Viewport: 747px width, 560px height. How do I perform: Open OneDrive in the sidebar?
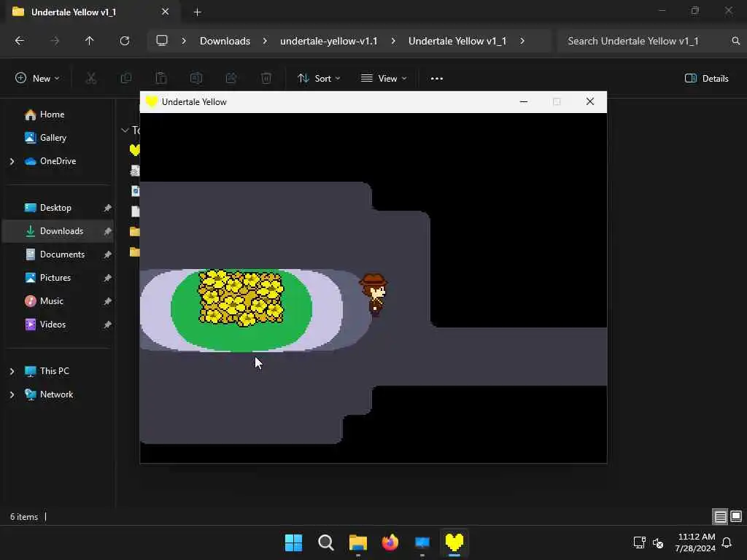pyautogui.click(x=58, y=161)
